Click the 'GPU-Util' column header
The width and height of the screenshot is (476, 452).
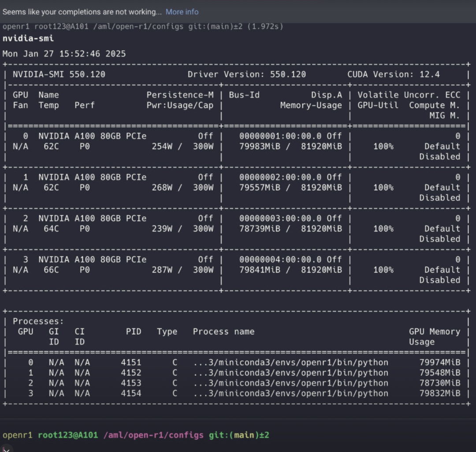point(378,105)
